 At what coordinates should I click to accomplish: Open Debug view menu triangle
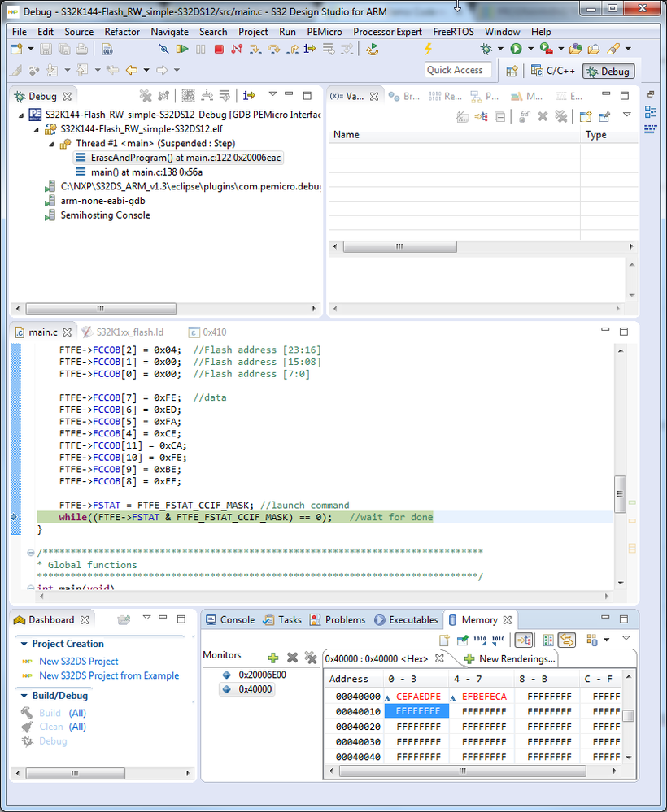pyautogui.click(x=272, y=95)
